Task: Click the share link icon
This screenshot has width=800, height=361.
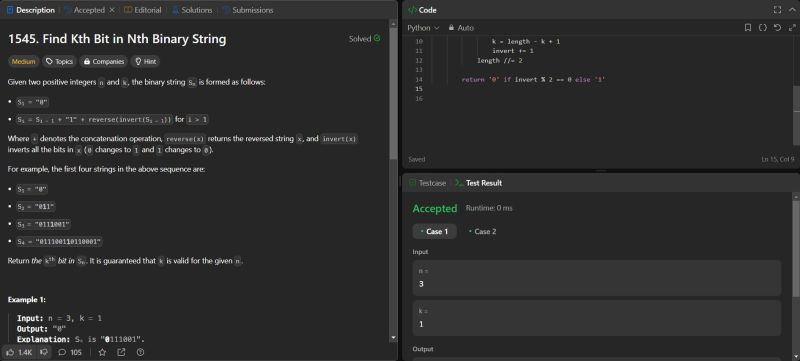Action: click(121, 352)
